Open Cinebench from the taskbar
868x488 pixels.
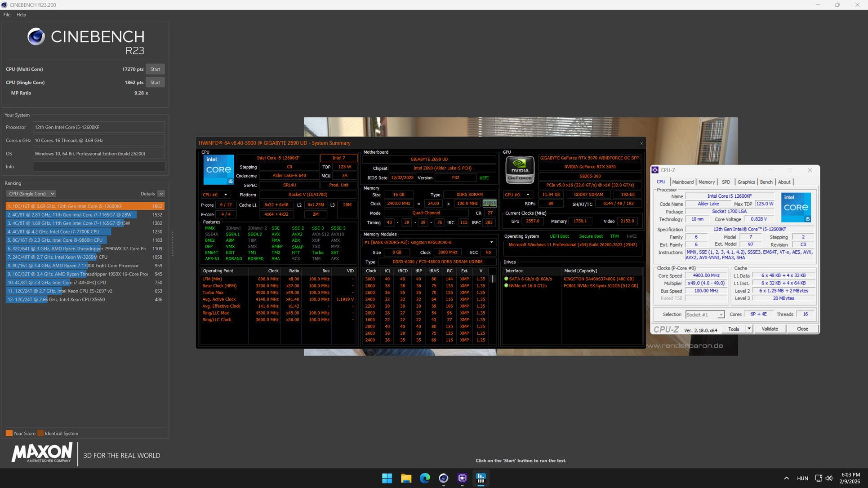[x=443, y=478]
